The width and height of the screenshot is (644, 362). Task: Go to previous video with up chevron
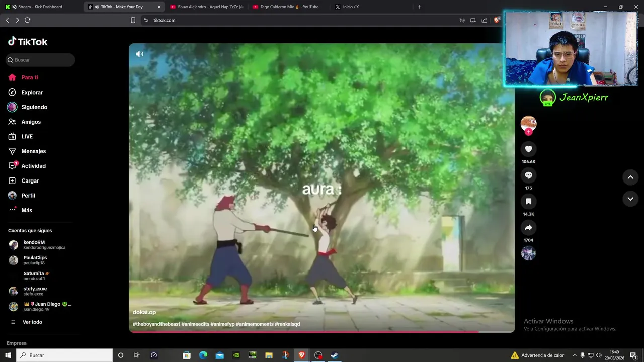point(630,177)
